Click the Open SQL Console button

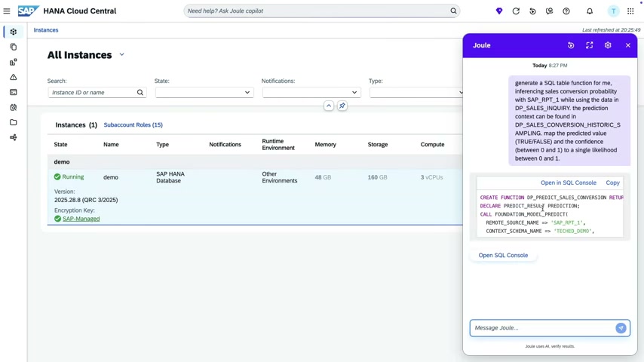point(503,255)
